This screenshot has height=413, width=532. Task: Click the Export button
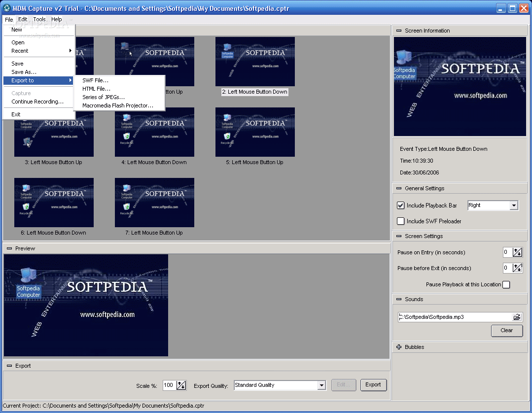373,385
